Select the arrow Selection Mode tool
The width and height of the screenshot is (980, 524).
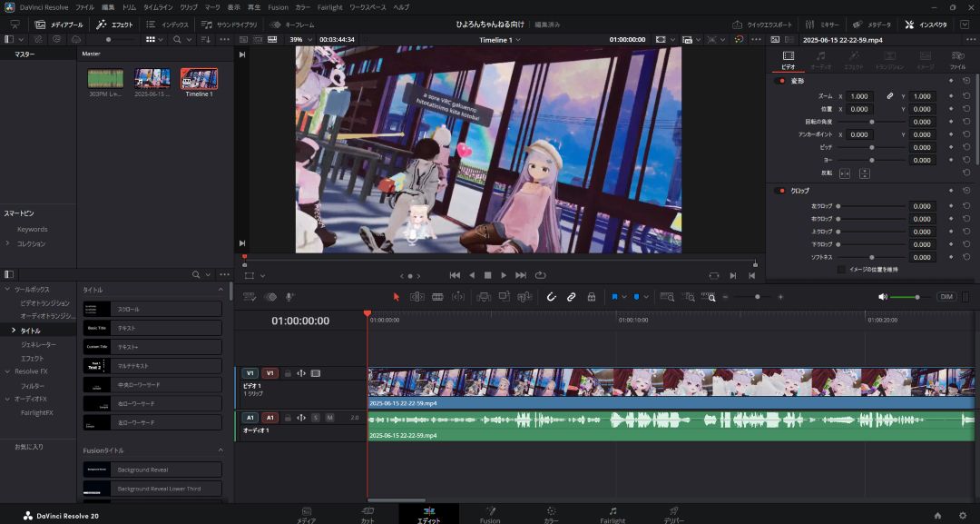(396, 297)
